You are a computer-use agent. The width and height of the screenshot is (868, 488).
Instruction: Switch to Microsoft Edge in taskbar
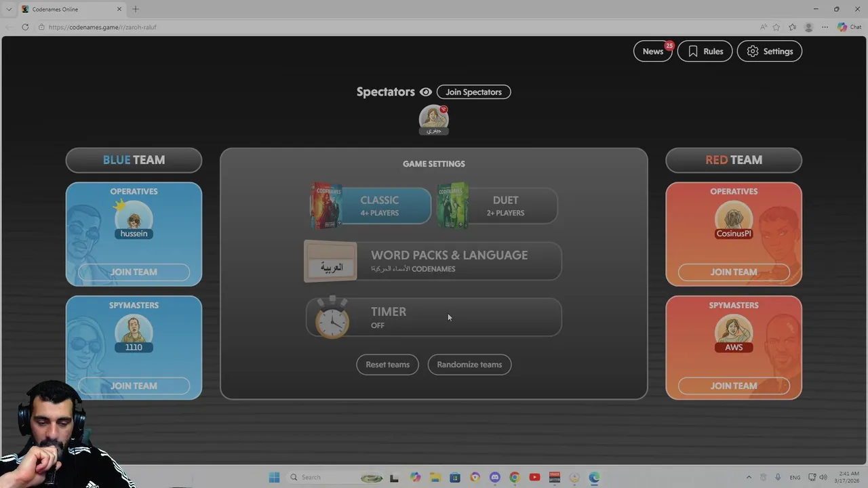click(x=594, y=477)
